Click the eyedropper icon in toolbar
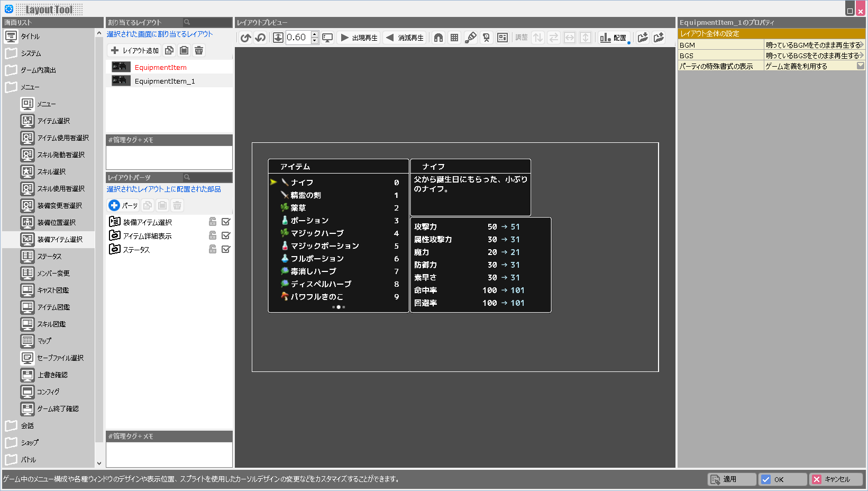This screenshot has width=868, height=491. [x=470, y=38]
